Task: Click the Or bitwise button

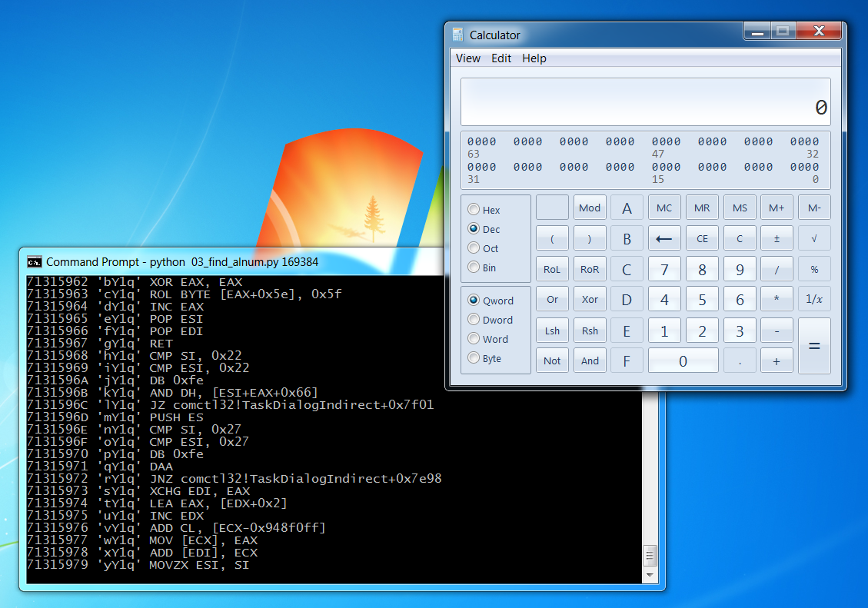Action: (x=552, y=299)
